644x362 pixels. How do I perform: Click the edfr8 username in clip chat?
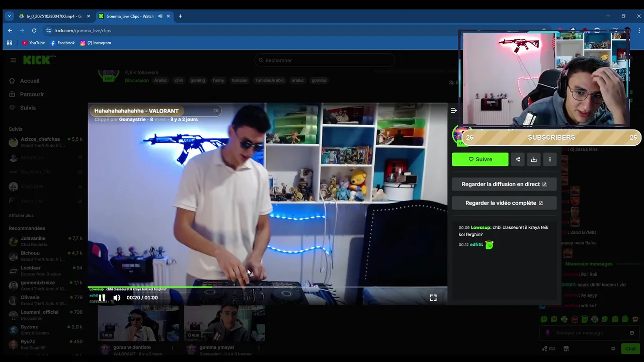coord(476,245)
